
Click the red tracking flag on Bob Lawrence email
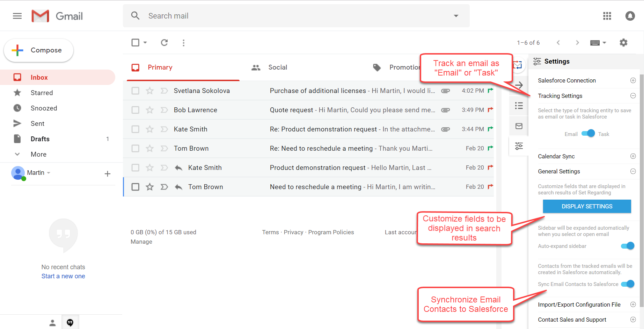pyautogui.click(x=490, y=109)
